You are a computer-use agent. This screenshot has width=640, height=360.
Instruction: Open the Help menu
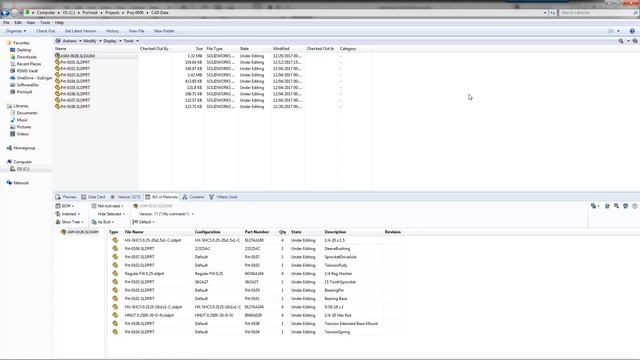(59, 23)
